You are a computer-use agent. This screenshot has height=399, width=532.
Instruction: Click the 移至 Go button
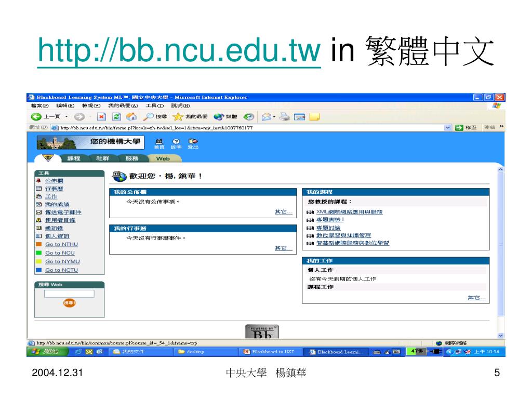[x=466, y=128]
